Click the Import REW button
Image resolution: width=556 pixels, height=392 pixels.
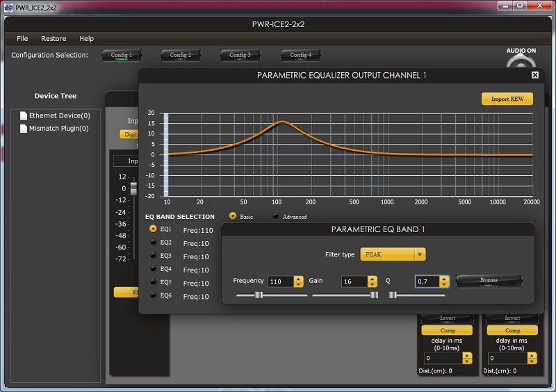point(507,99)
